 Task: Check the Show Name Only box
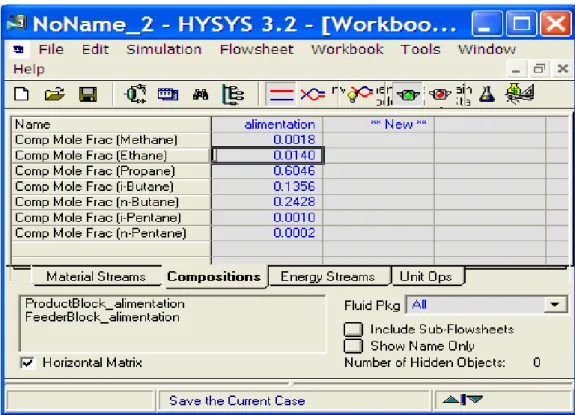click(353, 345)
